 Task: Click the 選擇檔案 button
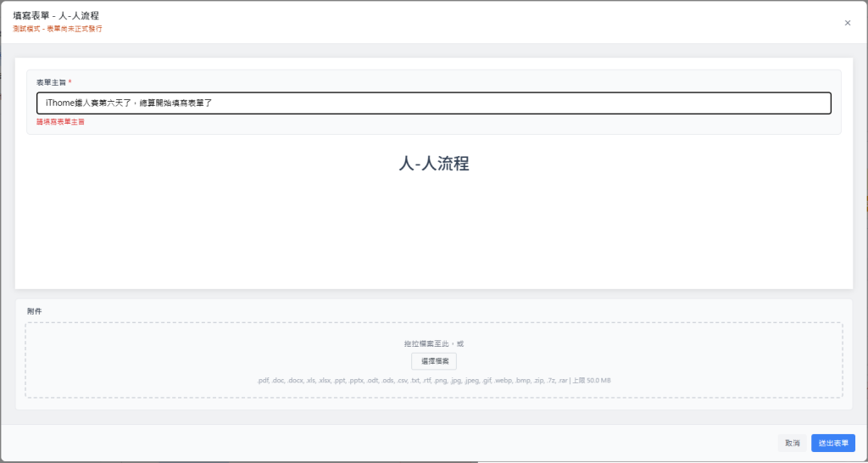coord(434,361)
